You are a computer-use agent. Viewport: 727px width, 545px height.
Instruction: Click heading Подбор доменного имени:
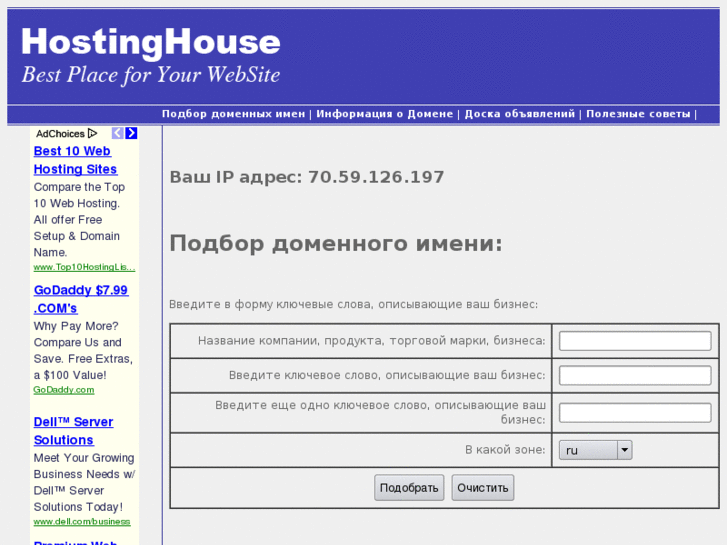point(336,243)
